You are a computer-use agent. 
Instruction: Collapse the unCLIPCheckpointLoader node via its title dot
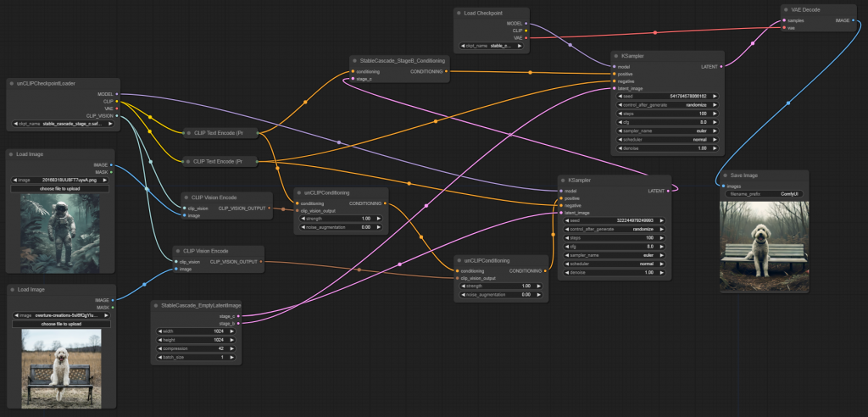(x=12, y=84)
